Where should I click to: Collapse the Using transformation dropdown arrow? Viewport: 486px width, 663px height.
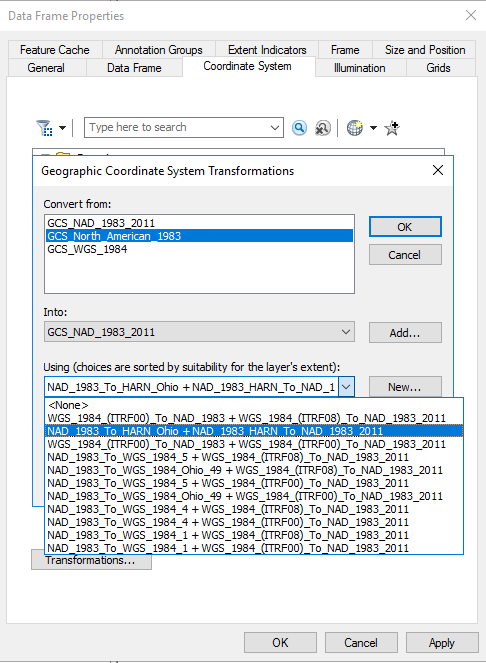346,387
